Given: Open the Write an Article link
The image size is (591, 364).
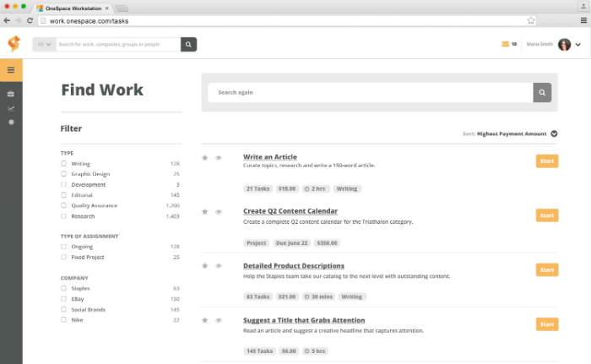Looking at the screenshot, I should click(x=270, y=157).
